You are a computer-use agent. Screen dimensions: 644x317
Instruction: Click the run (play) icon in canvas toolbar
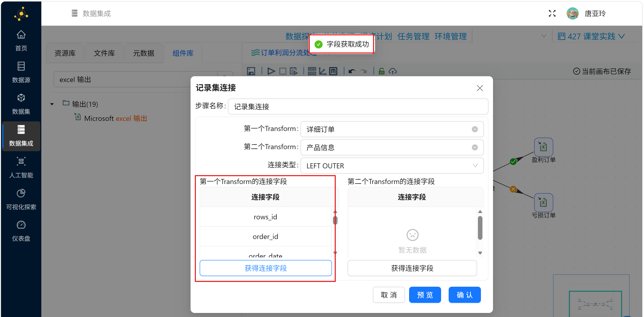coord(271,71)
